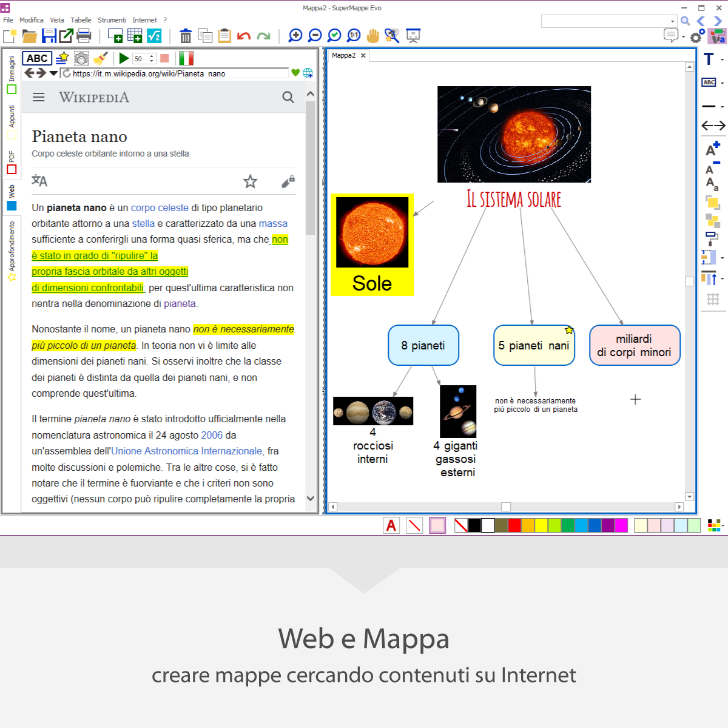Pick the light green pastel swatch
Image resolution: width=728 pixels, height=728 pixels.
point(694,525)
